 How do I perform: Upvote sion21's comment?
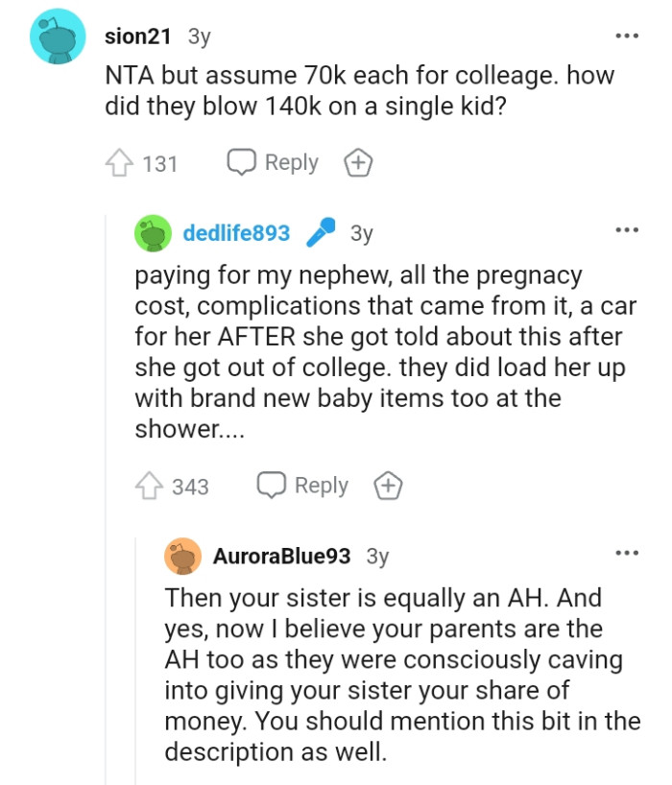(x=120, y=163)
